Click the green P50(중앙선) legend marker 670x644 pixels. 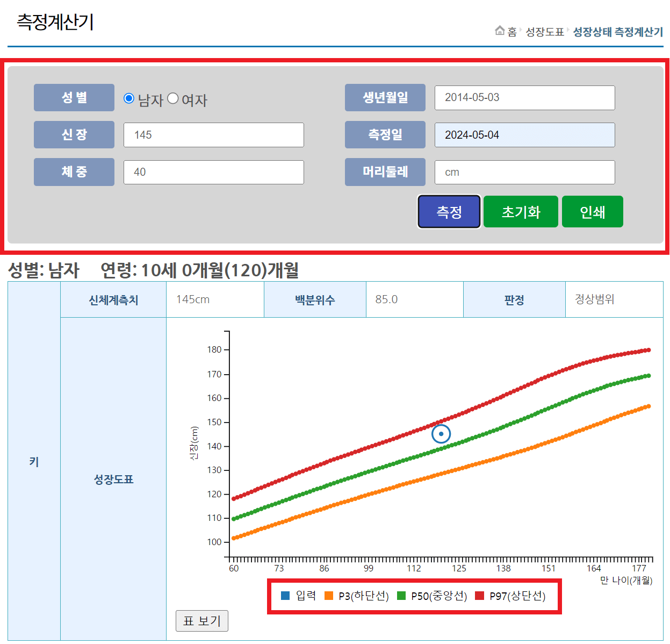point(402,596)
